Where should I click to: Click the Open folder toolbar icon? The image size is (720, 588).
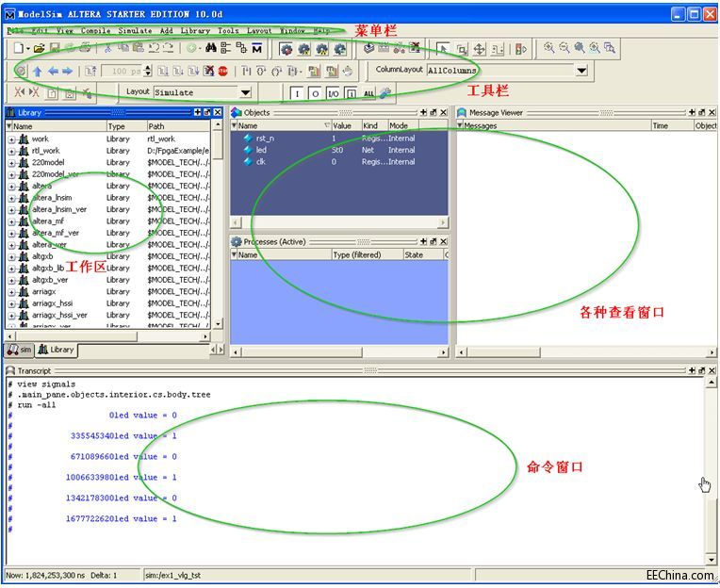click(x=39, y=48)
